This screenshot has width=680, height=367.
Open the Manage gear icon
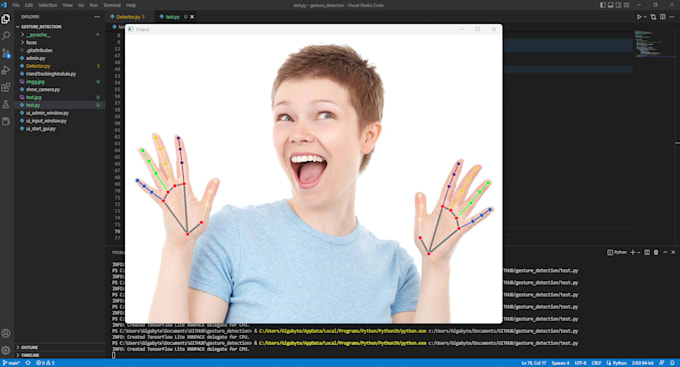(x=6, y=350)
